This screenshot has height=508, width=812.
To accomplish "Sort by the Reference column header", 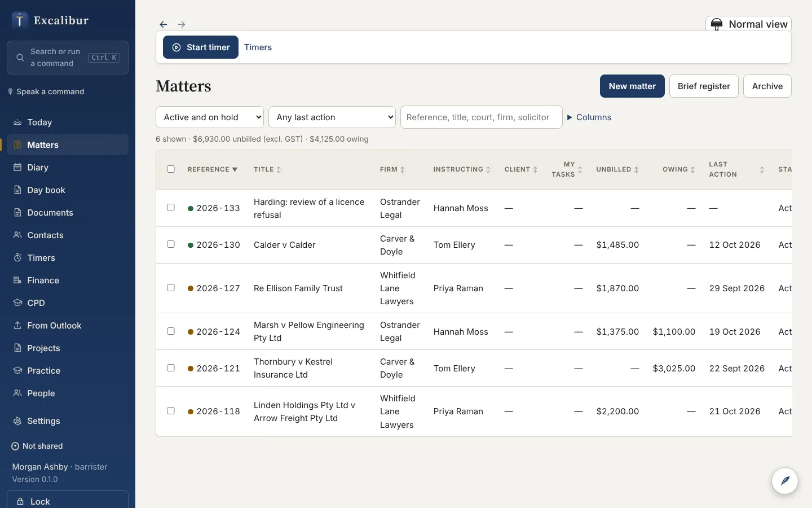I will (213, 169).
